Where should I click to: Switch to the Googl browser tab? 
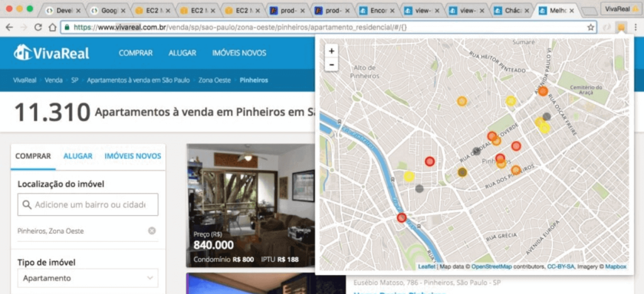click(108, 11)
